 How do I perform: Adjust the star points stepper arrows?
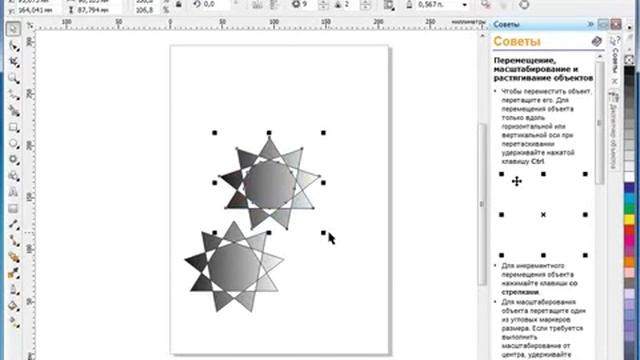(x=323, y=4)
